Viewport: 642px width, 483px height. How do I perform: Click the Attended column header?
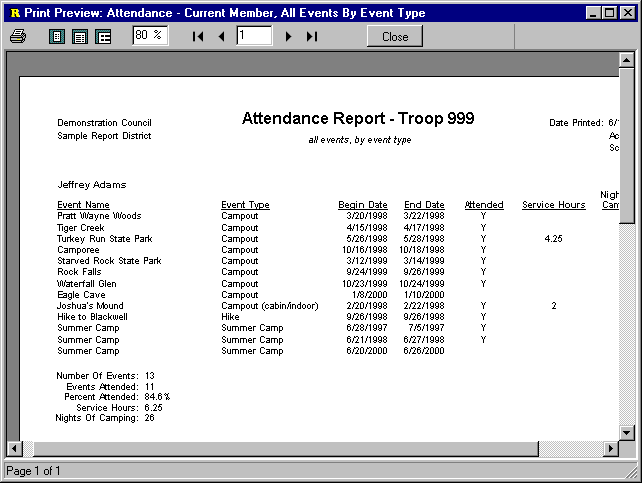tap(484, 205)
